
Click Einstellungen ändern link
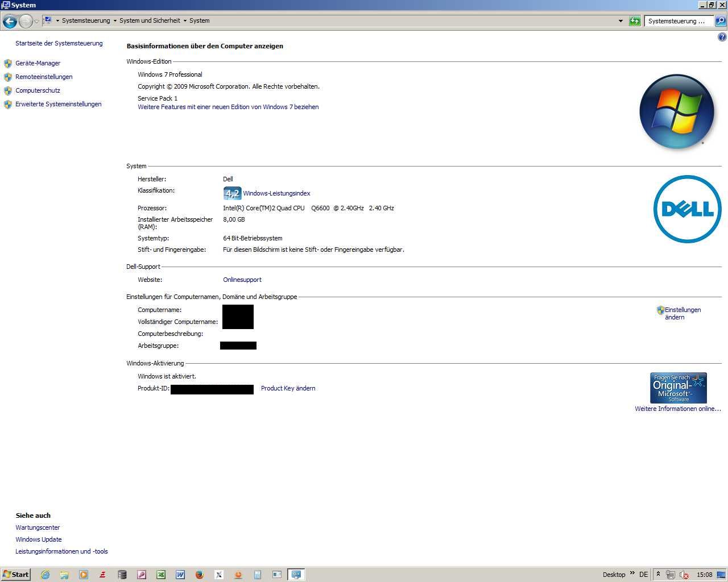click(x=682, y=313)
